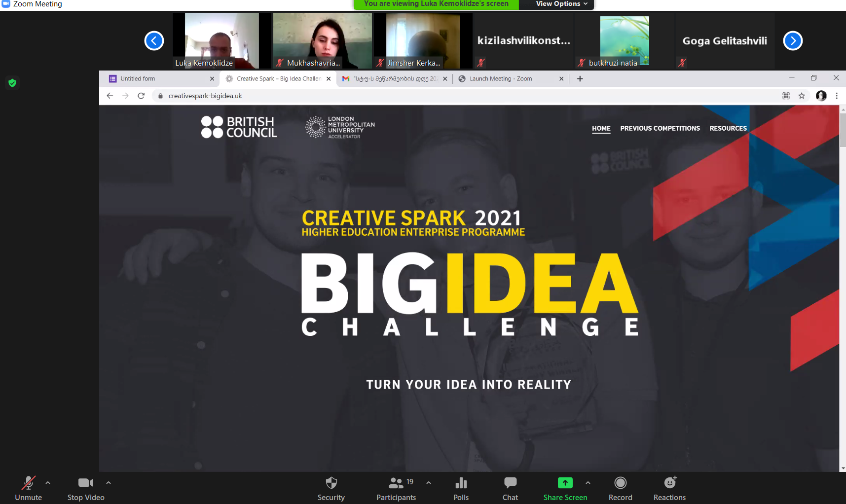Viewport: 846px width, 504px height.
Task: Go forward in the browser
Action: point(125,96)
